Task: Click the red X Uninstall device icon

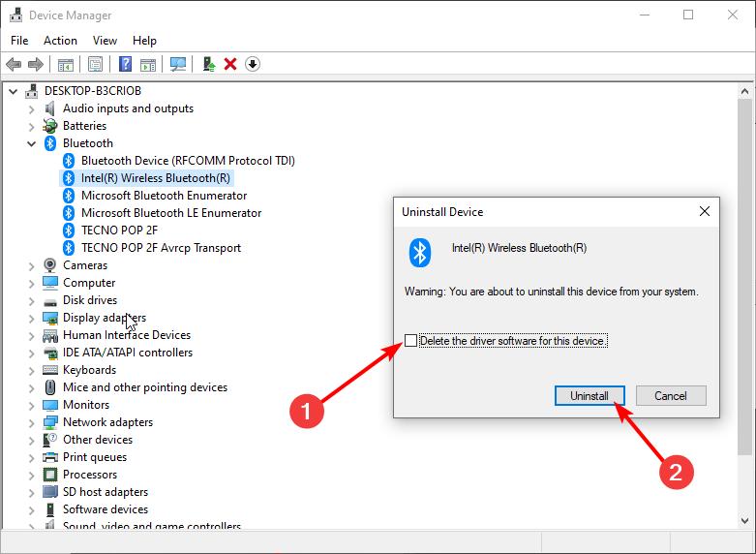Action: point(230,64)
